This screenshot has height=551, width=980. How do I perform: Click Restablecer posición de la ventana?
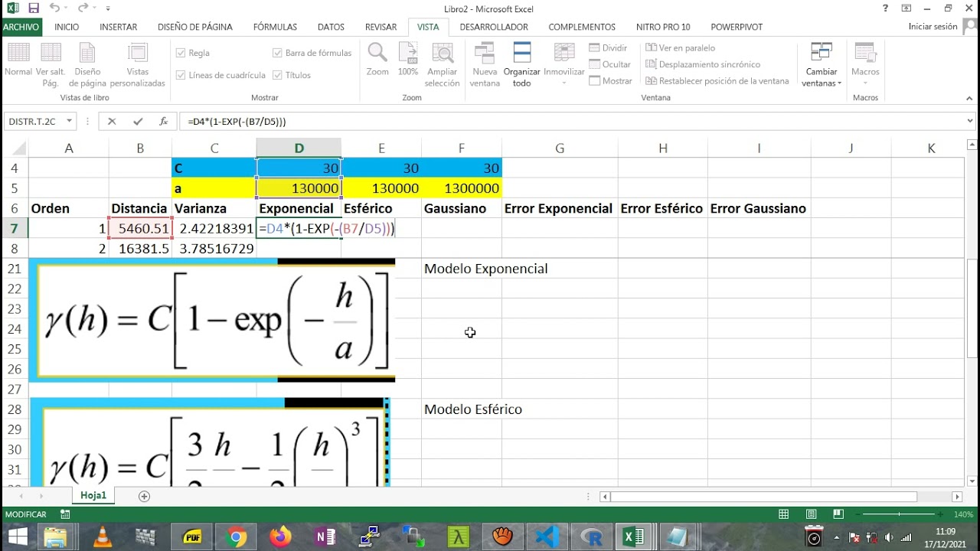click(717, 81)
